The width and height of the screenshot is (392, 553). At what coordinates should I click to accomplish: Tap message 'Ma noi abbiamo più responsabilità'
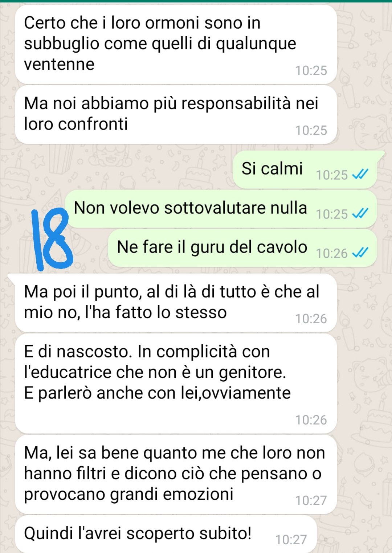(x=176, y=115)
